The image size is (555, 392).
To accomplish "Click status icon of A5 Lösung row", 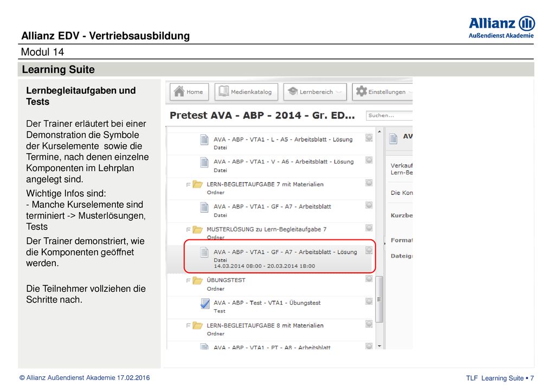I will (x=369, y=138).
